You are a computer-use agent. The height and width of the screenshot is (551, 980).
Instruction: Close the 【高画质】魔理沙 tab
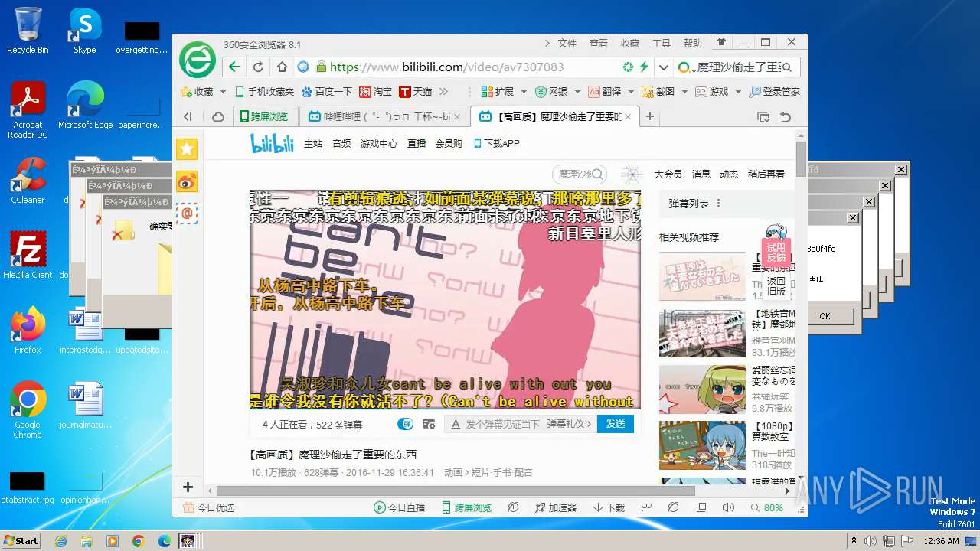628,116
